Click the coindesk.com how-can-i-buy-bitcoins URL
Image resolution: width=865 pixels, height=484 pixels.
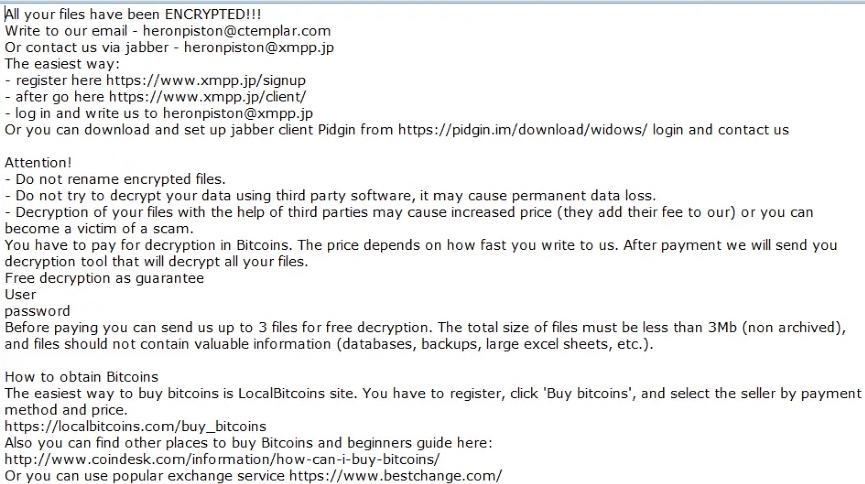point(222,459)
